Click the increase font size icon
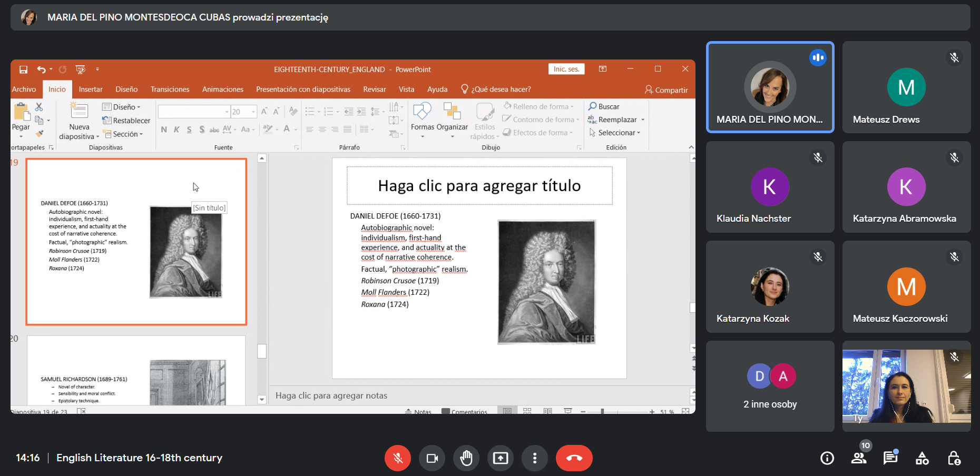 point(264,112)
